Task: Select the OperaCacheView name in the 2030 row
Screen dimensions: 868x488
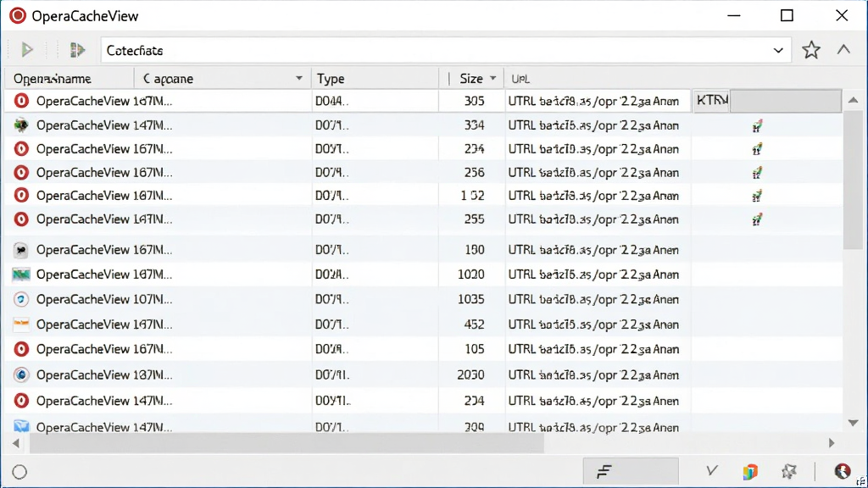Action: coord(104,375)
